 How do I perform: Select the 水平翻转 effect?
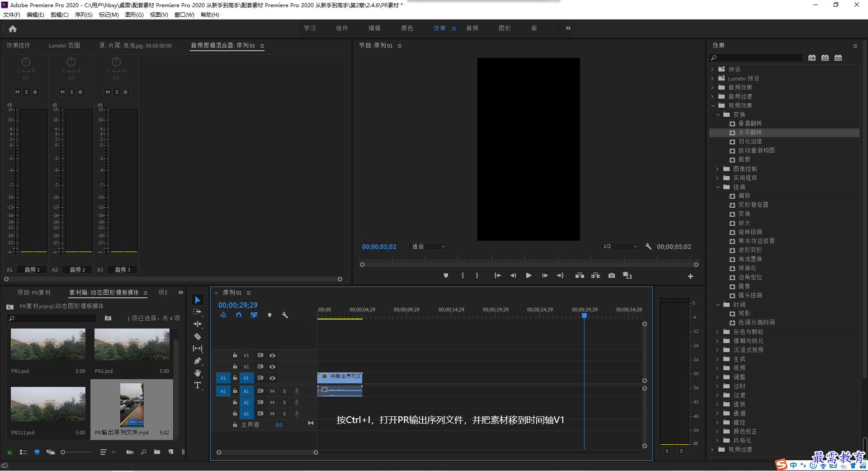784,133
